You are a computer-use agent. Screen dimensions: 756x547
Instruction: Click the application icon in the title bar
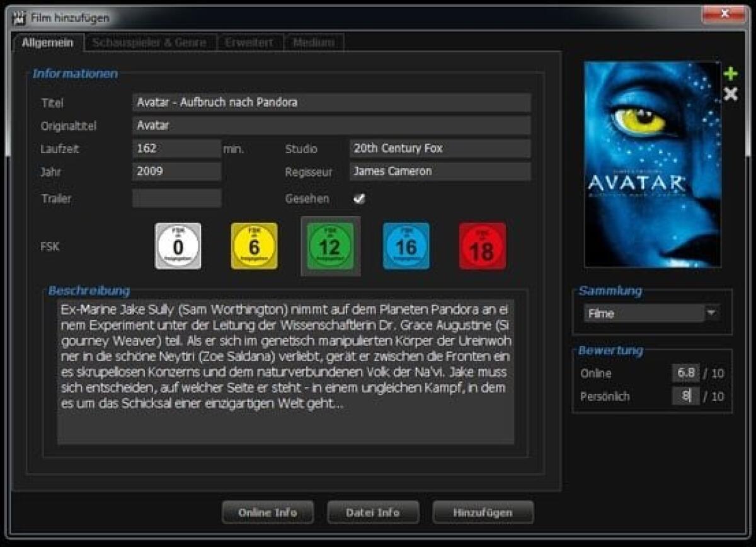coord(18,17)
